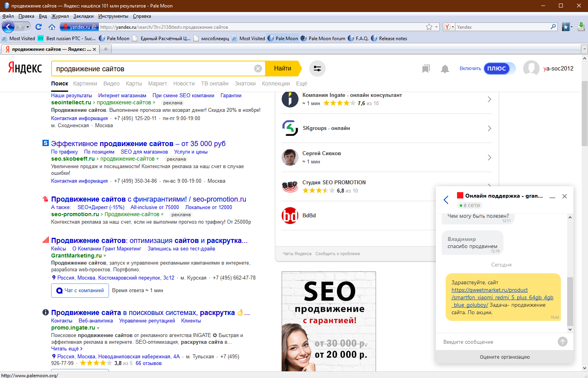The image size is (588, 378).
Task: Click the Включить link
Action: pos(470,69)
